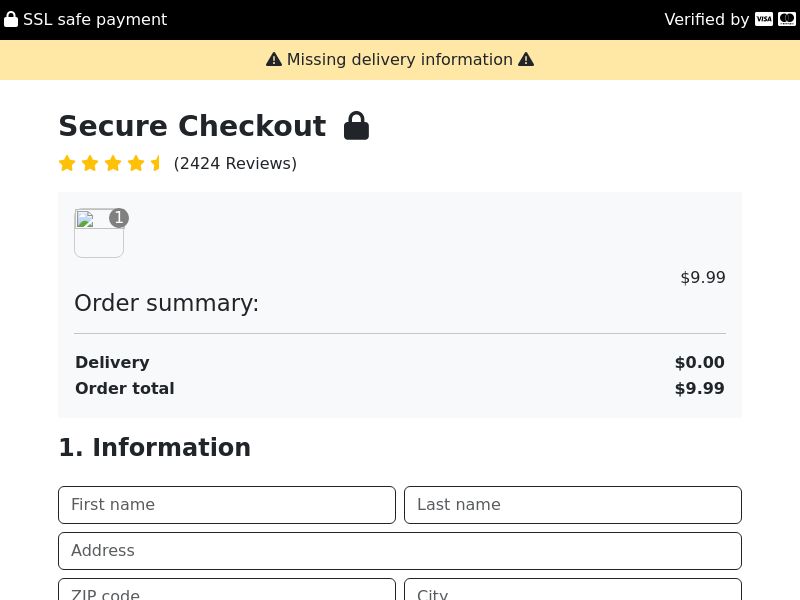Click the SSL padlock icon in top bar
This screenshot has height=600, width=800.
pyautogui.click(x=11, y=19)
